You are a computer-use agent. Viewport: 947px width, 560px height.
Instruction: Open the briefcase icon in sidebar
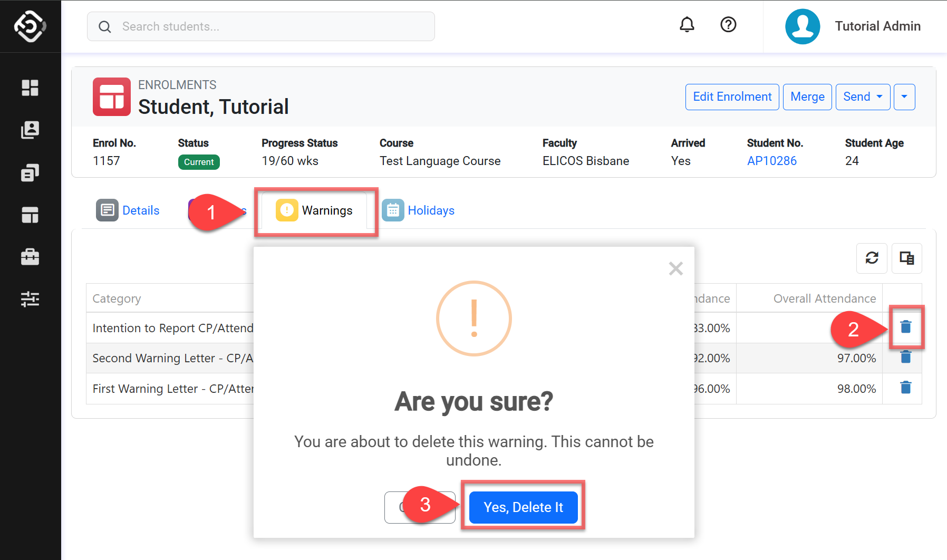[x=30, y=257]
